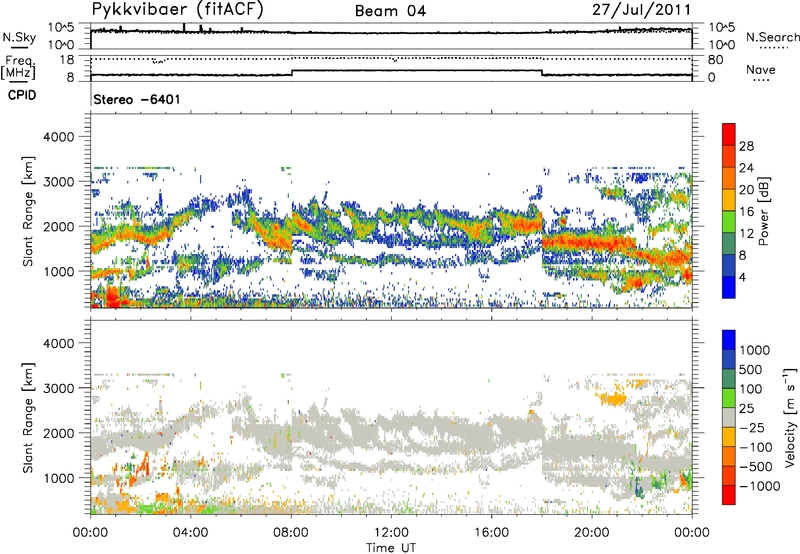Click the power panel 'Slant Range [km]' label
The height and width of the screenshot is (554, 800).
point(28,211)
